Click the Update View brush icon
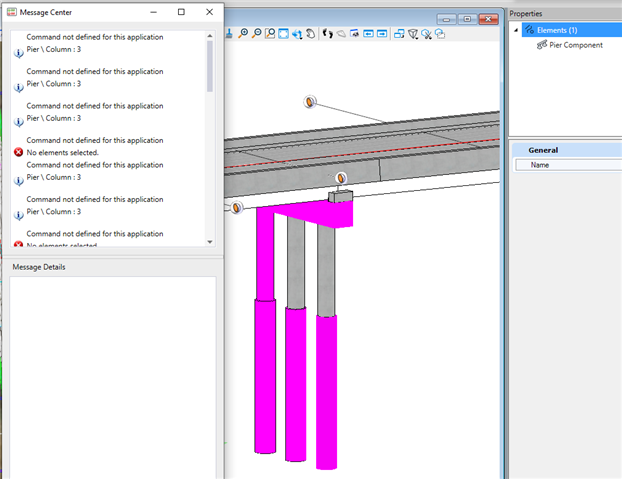The image size is (622, 479). pyautogui.click(x=229, y=34)
